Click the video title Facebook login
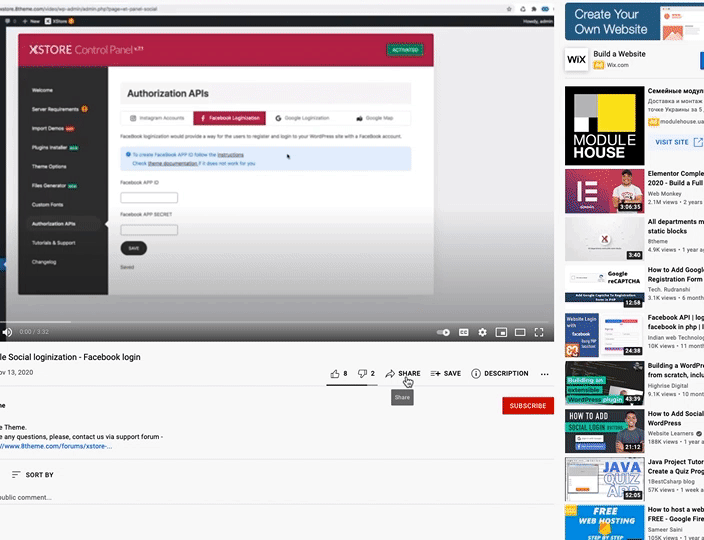 70,357
